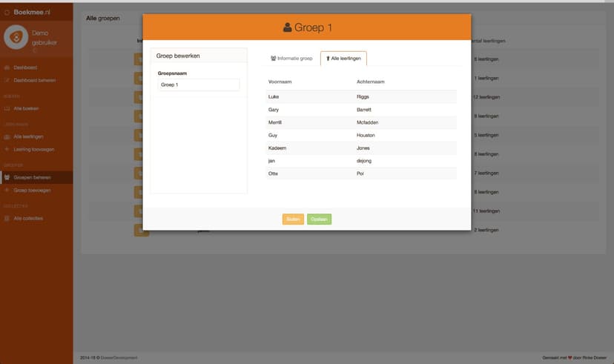Switch to the Informatie groep tab
Viewport: 614px width, 364px height.
tap(291, 59)
